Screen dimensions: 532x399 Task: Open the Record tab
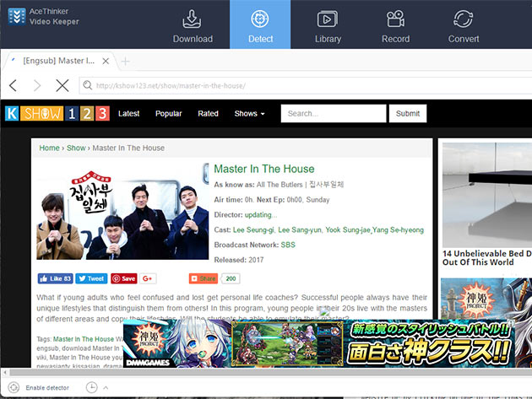pyautogui.click(x=395, y=26)
